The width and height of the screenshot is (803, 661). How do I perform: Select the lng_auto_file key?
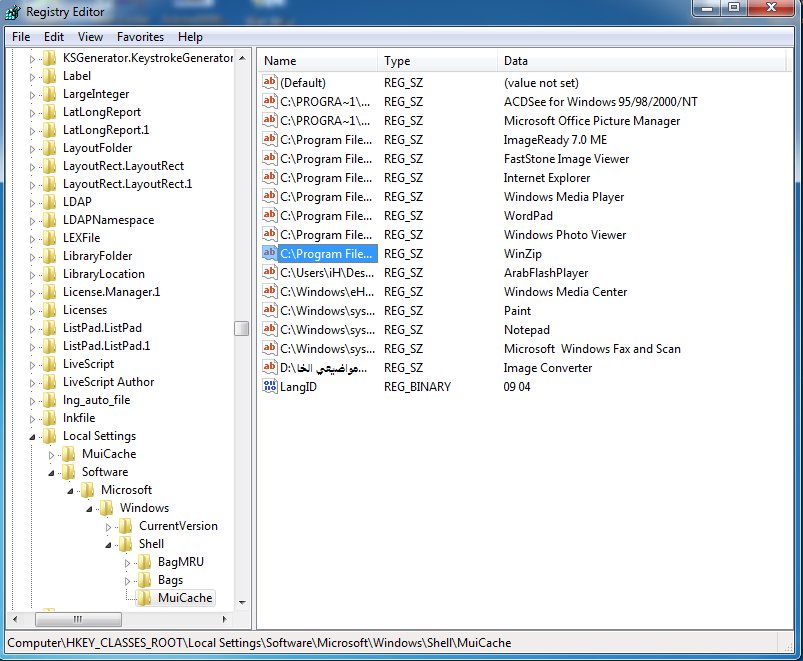pos(96,399)
